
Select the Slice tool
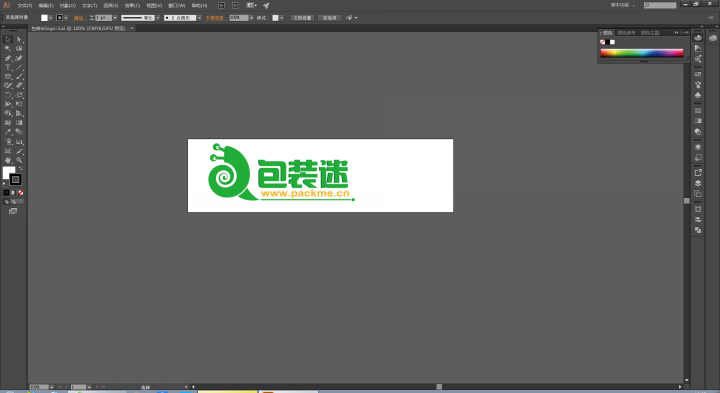19,151
